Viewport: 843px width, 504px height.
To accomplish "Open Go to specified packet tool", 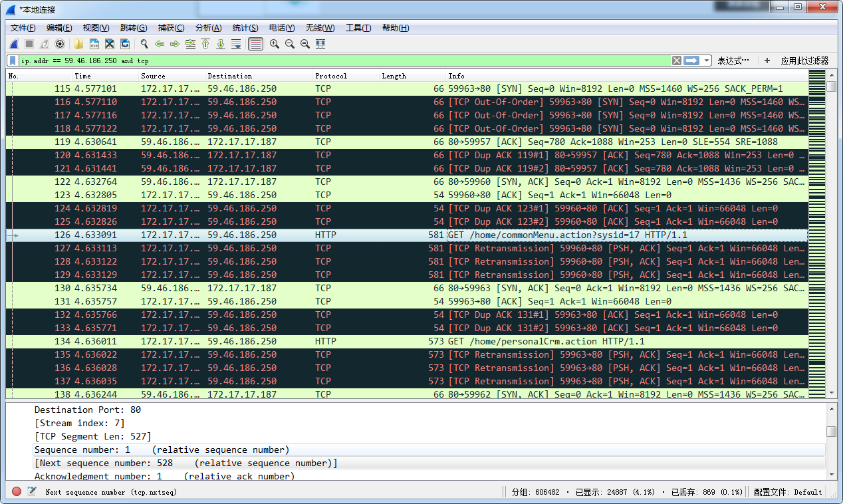I will 190,44.
